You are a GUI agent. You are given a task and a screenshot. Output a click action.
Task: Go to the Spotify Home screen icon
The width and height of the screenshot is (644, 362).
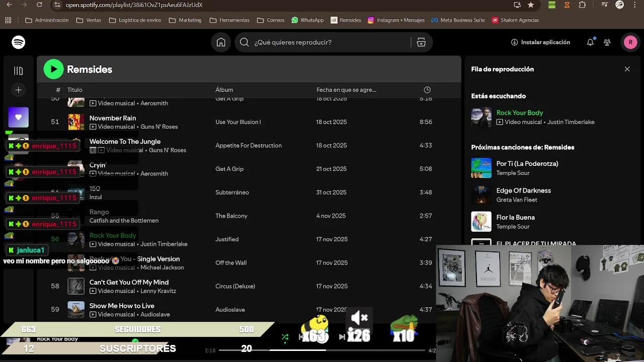pyautogui.click(x=221, y=42)
